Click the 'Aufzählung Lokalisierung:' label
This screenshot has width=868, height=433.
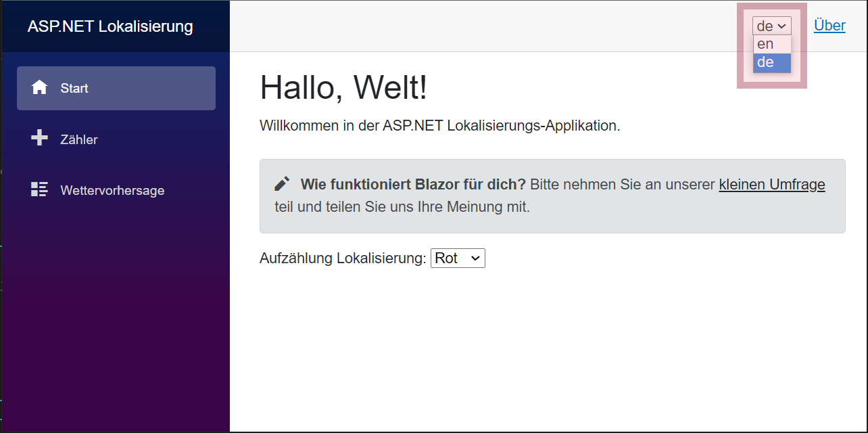(343, 258)
